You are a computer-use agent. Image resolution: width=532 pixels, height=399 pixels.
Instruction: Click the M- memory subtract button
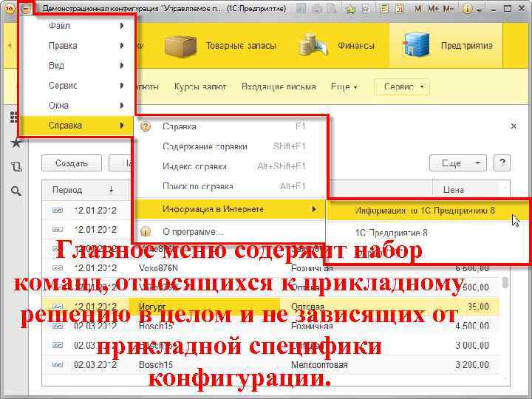pyautogui.click(x=449, y=9)
